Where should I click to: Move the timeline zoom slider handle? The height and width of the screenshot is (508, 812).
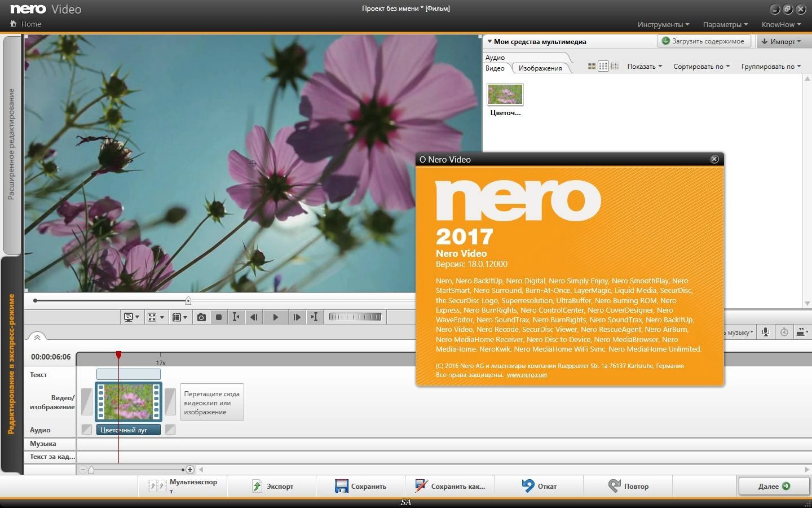(91, 470)
